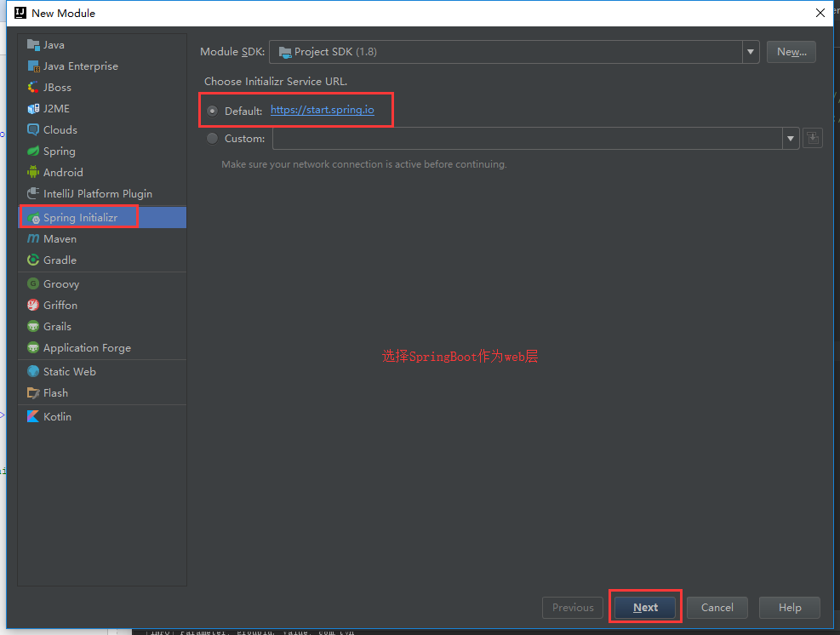Choose IntelliJ Platform Plugin entry
Screen dimensions: 840x635
click(102, 193)
